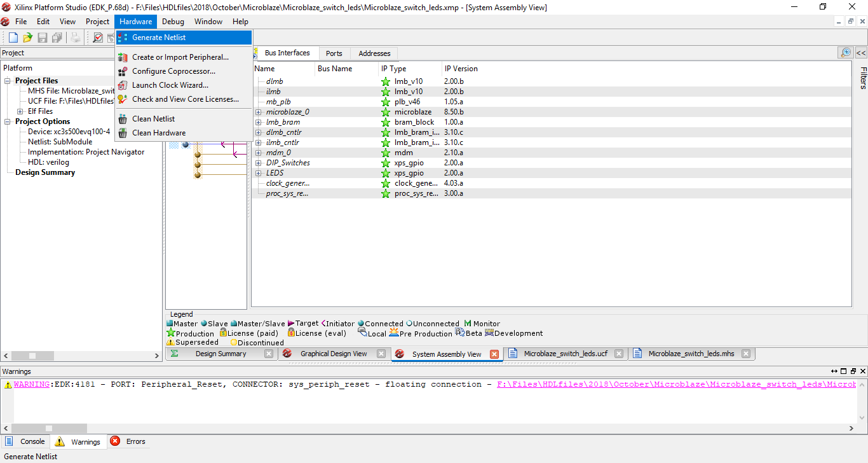Click the production star icon for microblaze
The height and width of the screenshot is (463, 868).
(386, 112)
